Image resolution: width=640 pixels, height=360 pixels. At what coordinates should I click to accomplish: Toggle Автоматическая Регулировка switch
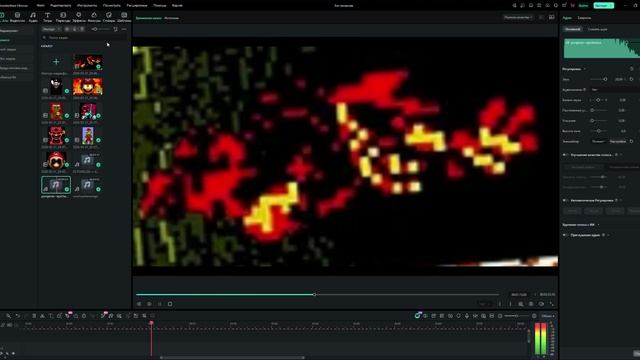[565, 200]
